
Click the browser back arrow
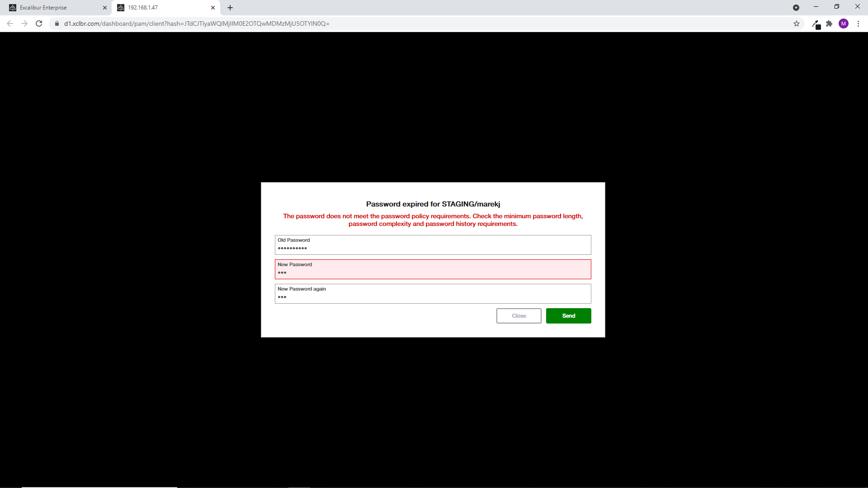[10, 23]
